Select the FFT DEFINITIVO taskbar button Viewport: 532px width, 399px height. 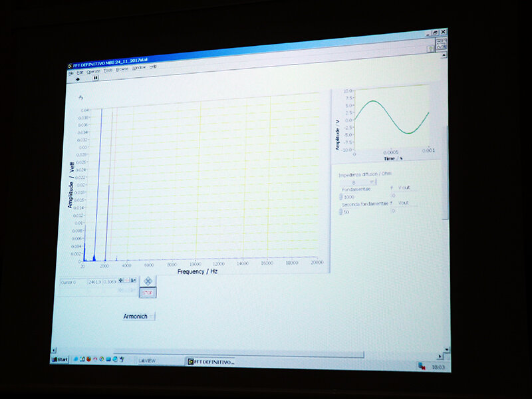click(209, 362)
